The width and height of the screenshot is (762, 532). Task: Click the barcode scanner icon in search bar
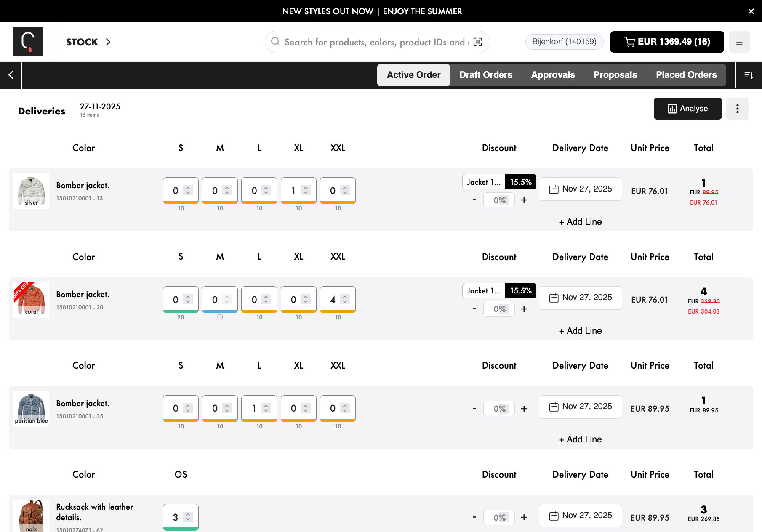coord(477,42)
